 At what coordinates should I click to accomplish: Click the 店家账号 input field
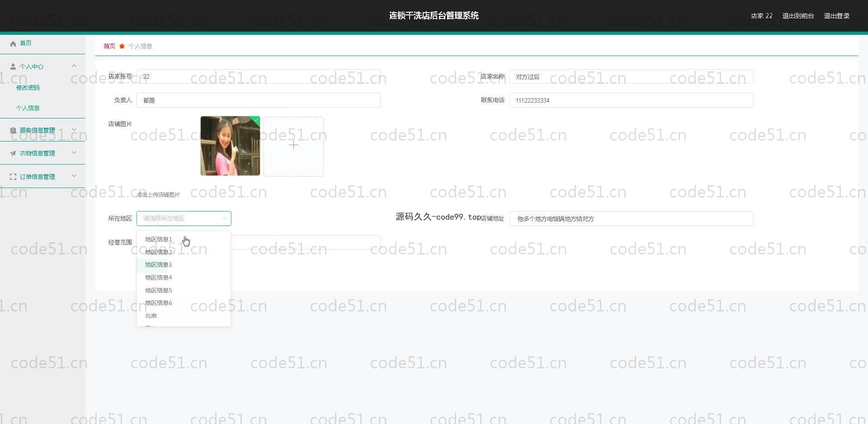point(259,76)
